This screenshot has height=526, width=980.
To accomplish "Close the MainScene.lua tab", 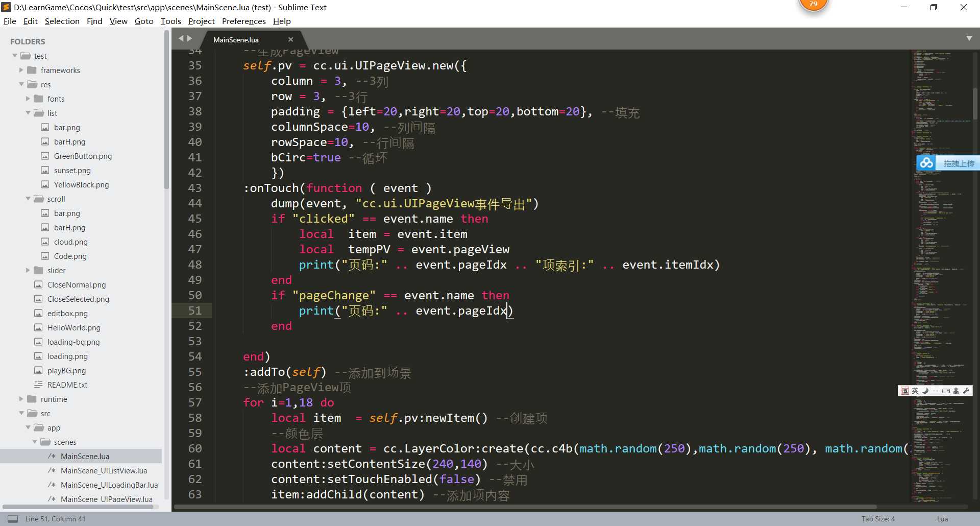I will 291,39.
